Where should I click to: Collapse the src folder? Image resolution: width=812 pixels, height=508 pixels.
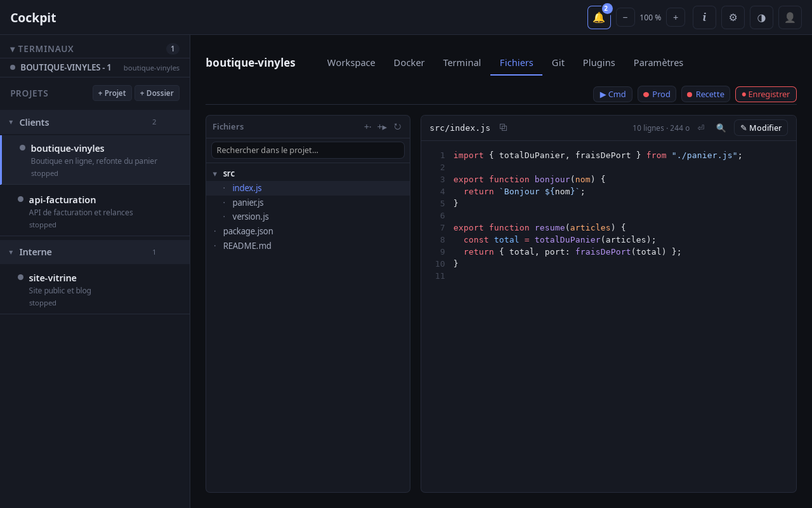tap(308, 173)
